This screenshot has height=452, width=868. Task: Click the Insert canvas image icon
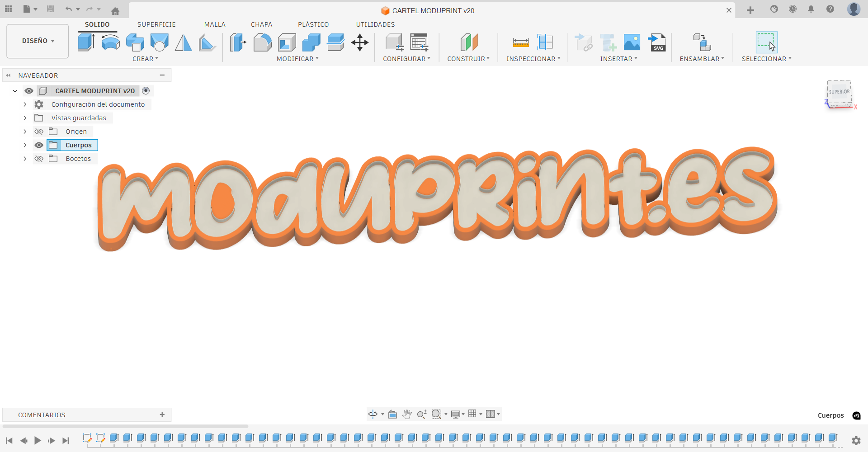(x=632, y=42)
